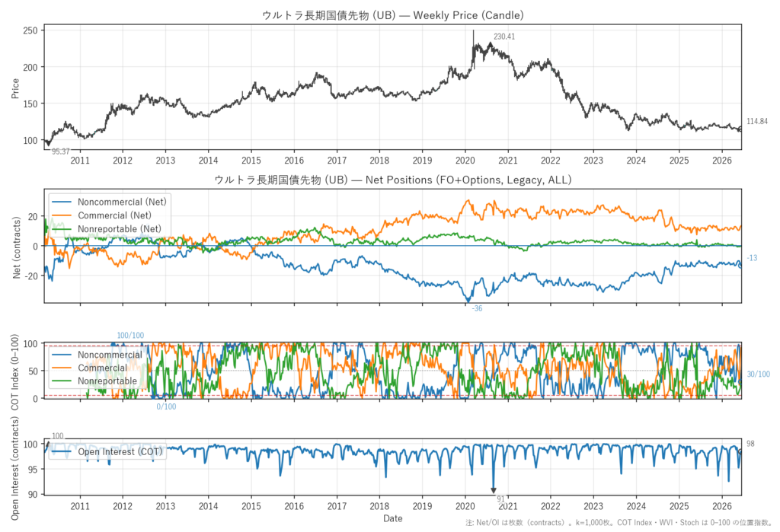Click the arrow marker at open interest 91
Image resolution: width=780 pixels, height=532 pixels.
point(494,489)
